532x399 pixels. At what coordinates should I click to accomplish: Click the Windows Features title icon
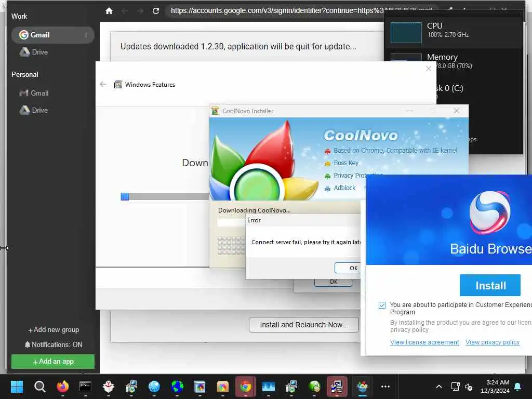point(118,85)
